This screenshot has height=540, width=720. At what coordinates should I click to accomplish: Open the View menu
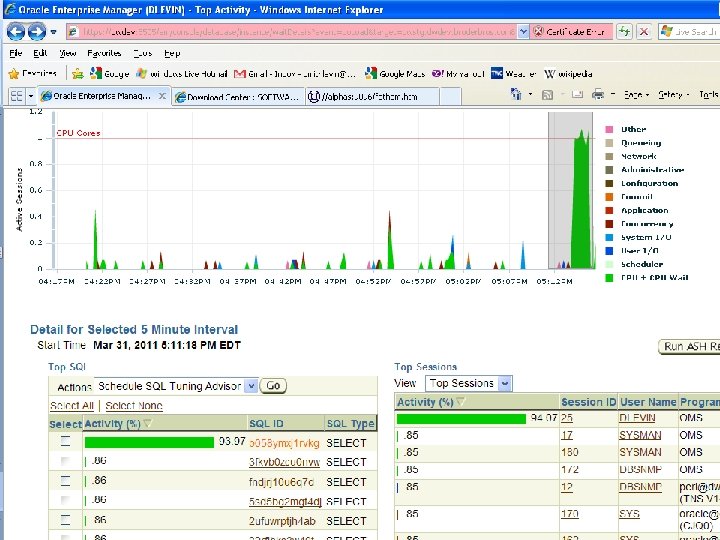(68, 53)
